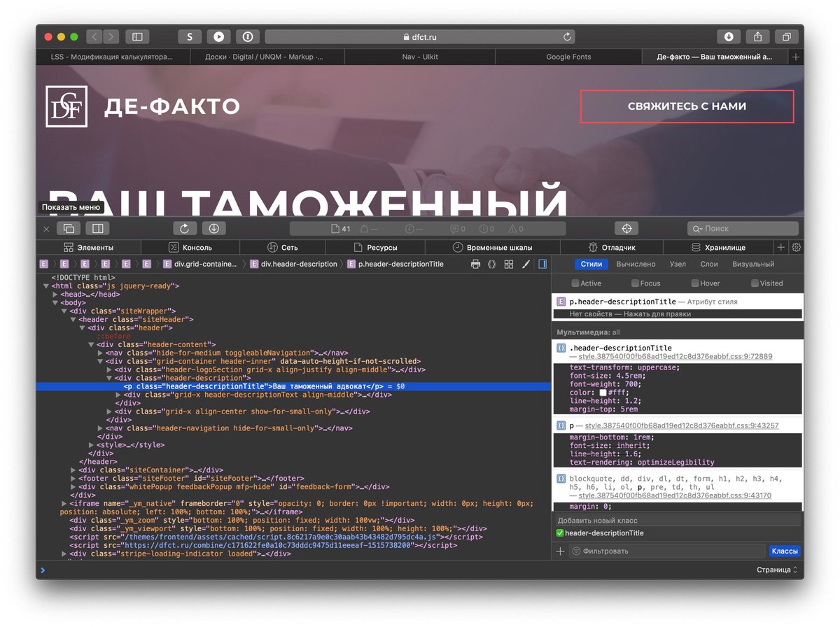Add new style rule plus icon
This screenshot has width=840, height=627.
[560, 551]
